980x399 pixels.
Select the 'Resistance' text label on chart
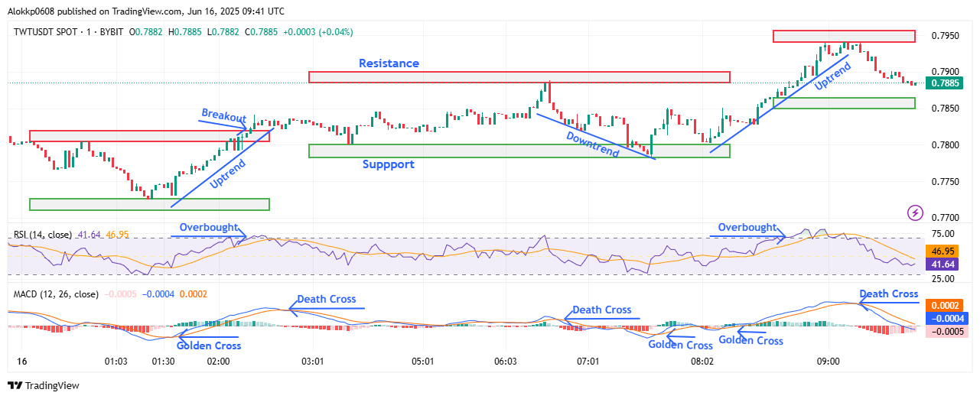pos(389,63)
